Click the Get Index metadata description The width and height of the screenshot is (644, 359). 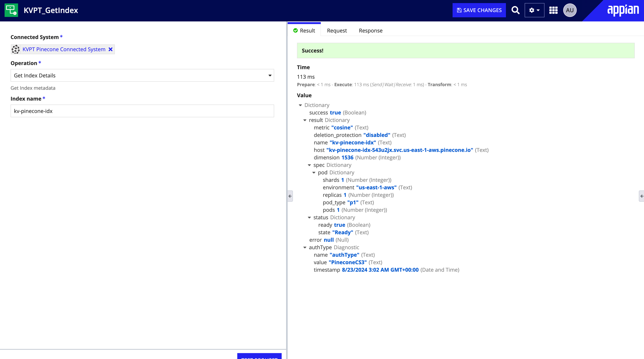click(33, 88)
